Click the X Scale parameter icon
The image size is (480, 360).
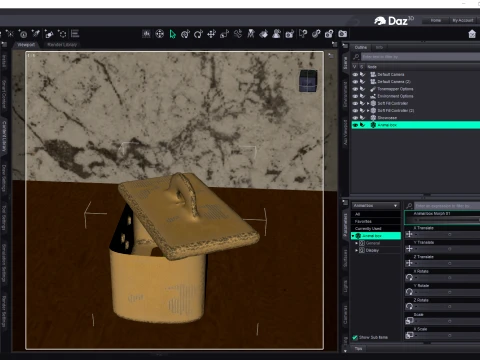[x=409, y=335]
